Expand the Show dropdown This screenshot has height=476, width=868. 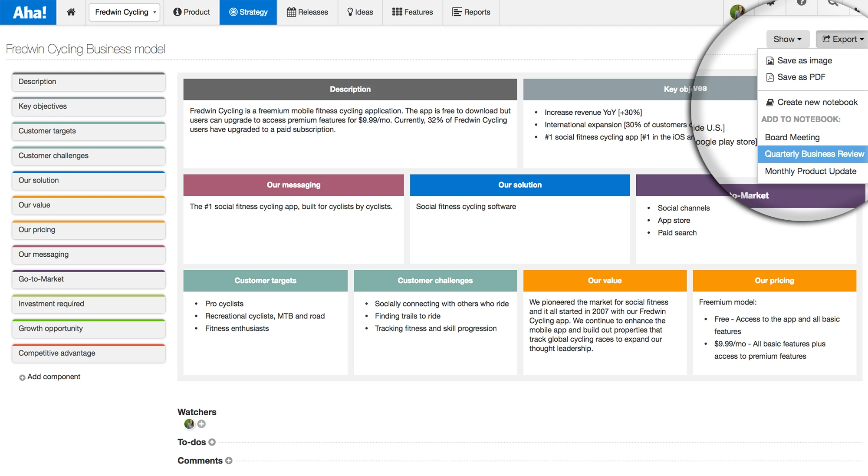tap(787, 39)
